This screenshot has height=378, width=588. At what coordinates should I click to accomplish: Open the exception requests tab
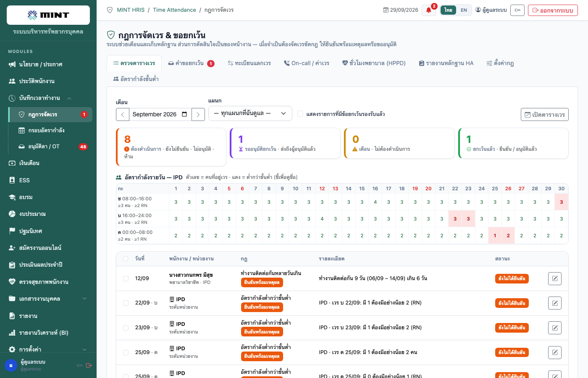(x=191, y=63)
